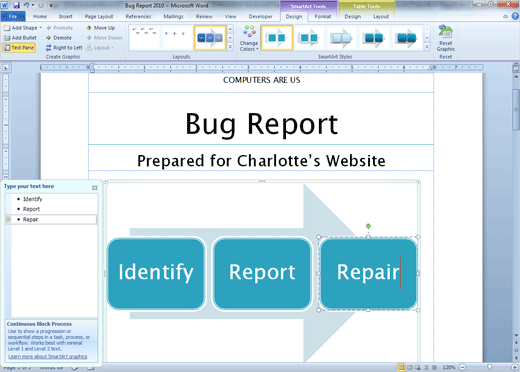Screen dimensions: 520x372
Task: Open the Help question mark icon
Action: pos(515,16)
